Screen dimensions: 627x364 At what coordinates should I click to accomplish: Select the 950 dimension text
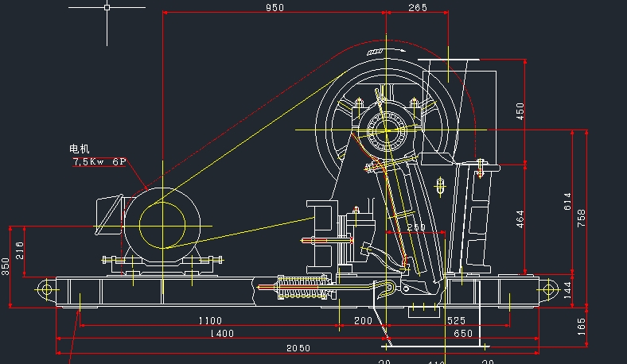[x=275, y=8]
